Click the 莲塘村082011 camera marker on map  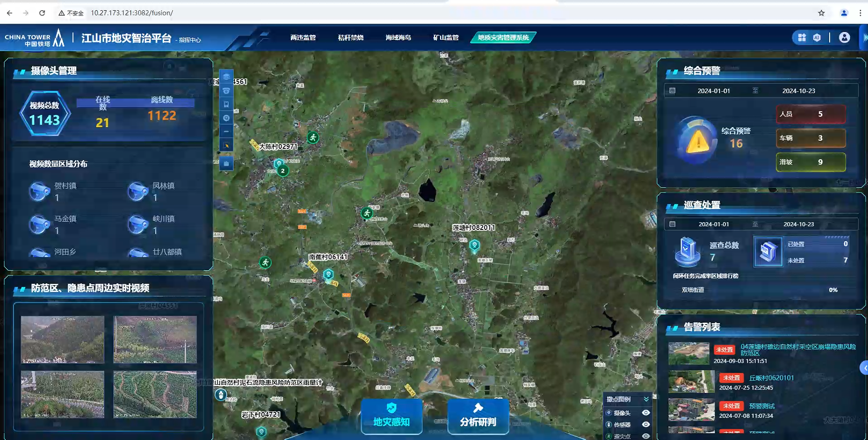pos(474,245)
